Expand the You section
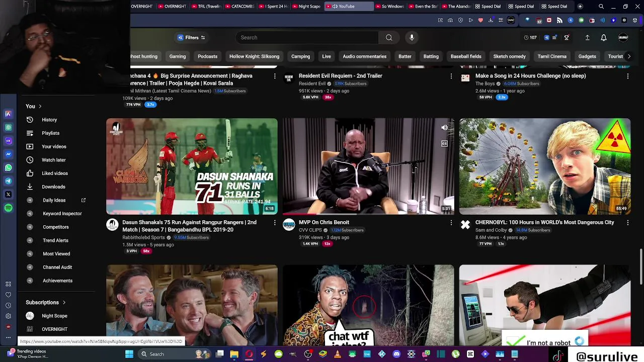Screen dimensions: 644x362 coord(33,106)
